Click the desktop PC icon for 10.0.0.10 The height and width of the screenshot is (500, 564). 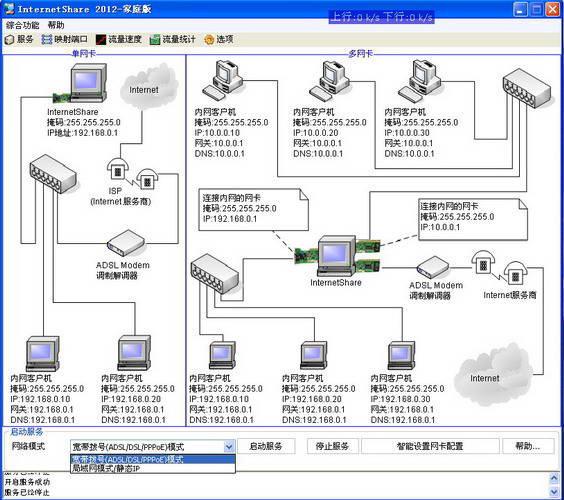click(x=224, y=80)
